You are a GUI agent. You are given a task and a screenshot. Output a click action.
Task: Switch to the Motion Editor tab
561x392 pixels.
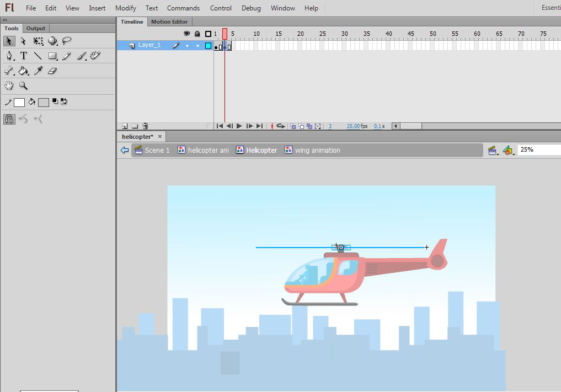(x=169, y=22)
